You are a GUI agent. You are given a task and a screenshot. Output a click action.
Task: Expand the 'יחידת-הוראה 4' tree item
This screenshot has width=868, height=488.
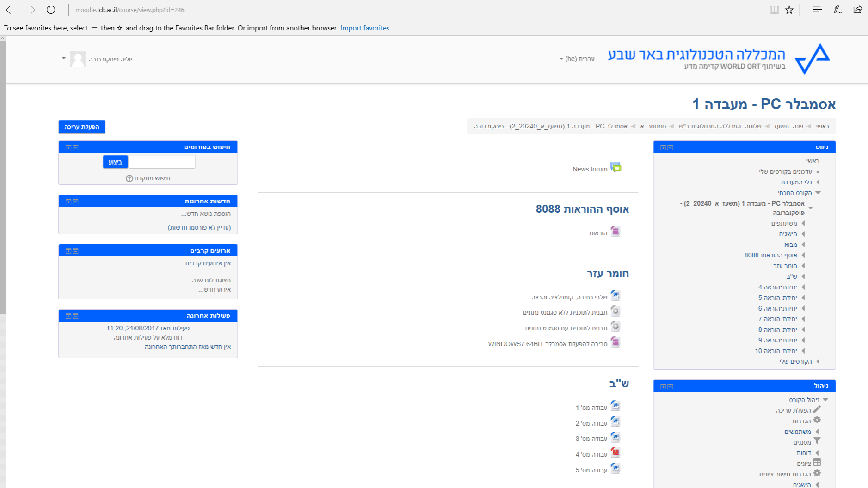pos(803,287)
